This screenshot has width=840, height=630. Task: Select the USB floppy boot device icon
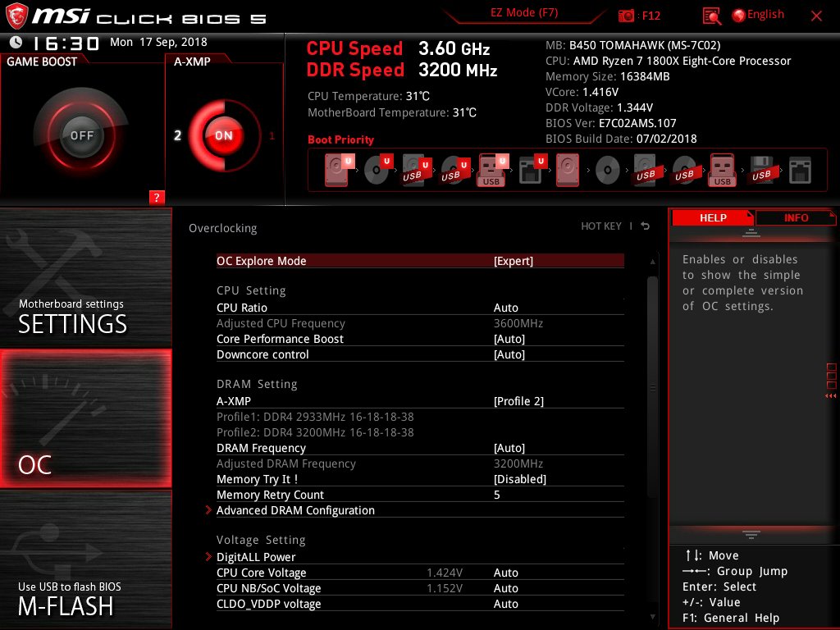761,170
